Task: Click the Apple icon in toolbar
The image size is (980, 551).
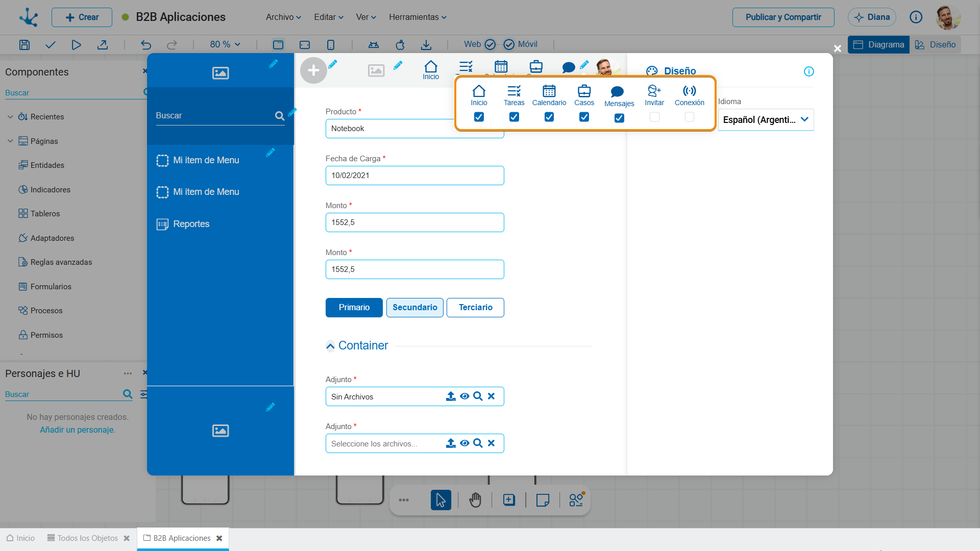Action: click(400, 45)
